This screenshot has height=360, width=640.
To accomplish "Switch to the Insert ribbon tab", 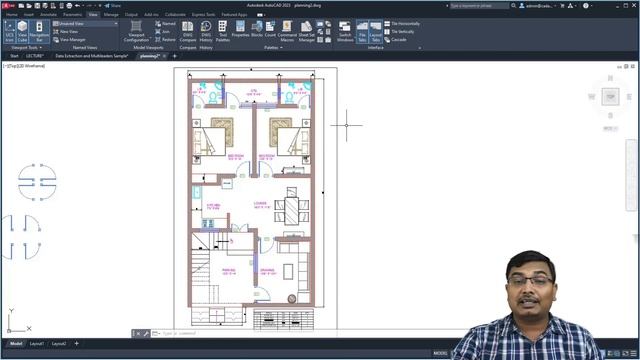I will [x=29, y=15].
